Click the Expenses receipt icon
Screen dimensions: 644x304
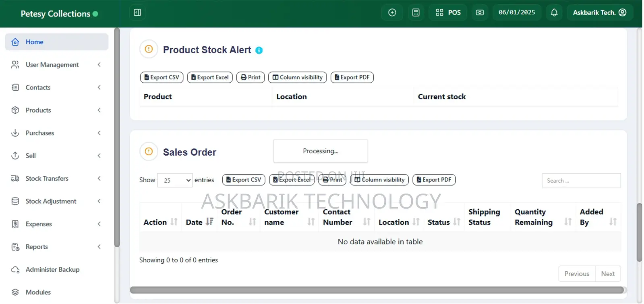click(15, 224)
